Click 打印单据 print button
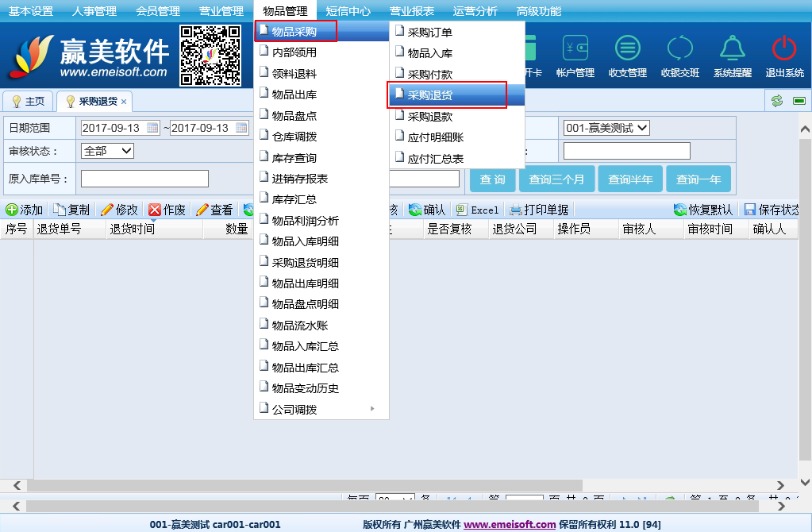Viewport: 812px width, 532px height. coord(539,210)
